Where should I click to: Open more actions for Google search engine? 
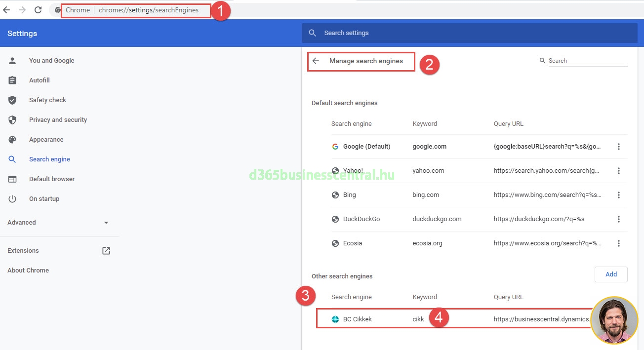click(618, 147)
